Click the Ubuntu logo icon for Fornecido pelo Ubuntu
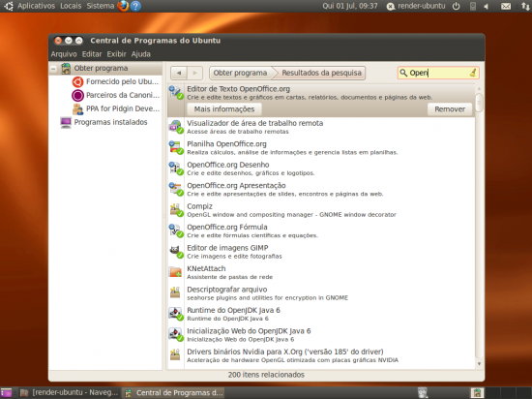Screen dimensions: 532x399 [77, 82]
